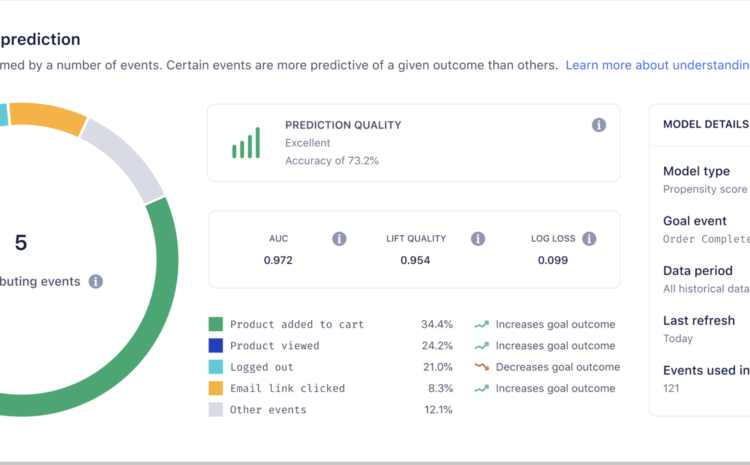Image resolution: width=750 pixels, height=465 pixels.
Task: Click the AUC value 0.972
Action: click(278, 260)
